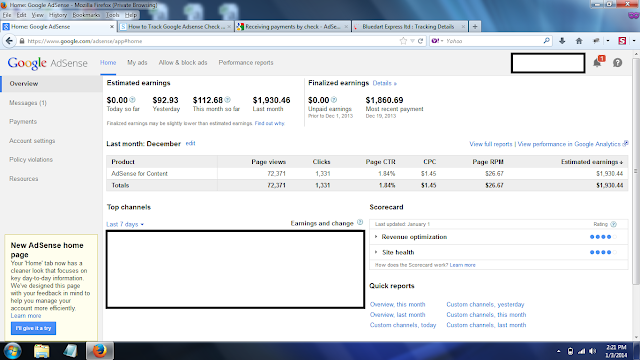Open the View full reports link
Viewport: 640px width, 360px height.
pos(491,144)
